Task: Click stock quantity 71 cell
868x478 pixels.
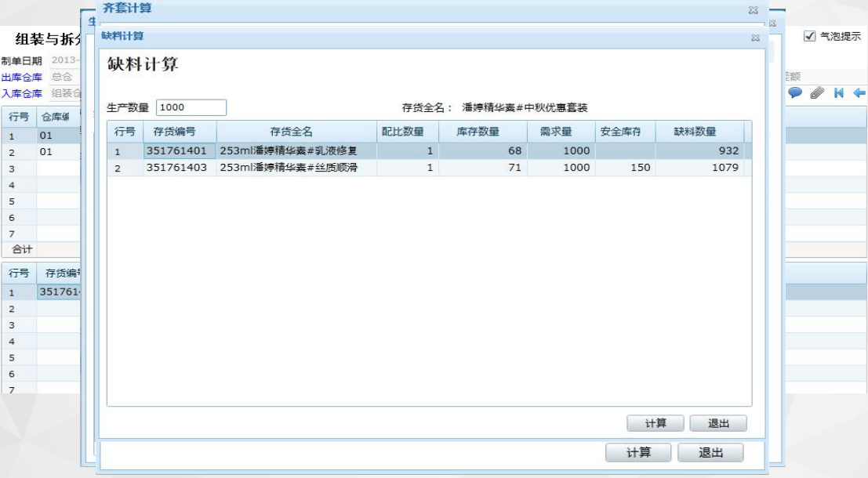Action: 483,168
